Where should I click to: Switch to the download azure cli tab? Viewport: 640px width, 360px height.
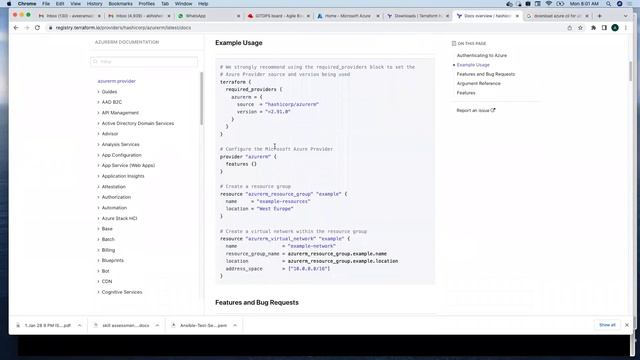pyautogui.click(x=557, y=16)
